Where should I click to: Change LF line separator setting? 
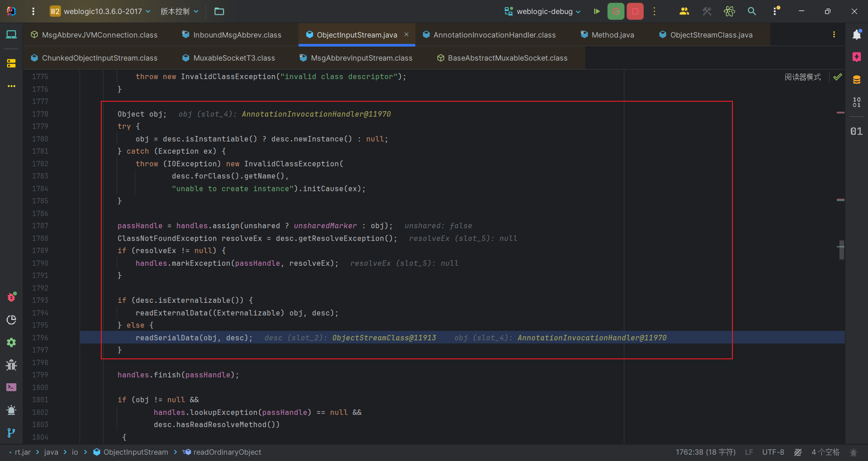749,452
